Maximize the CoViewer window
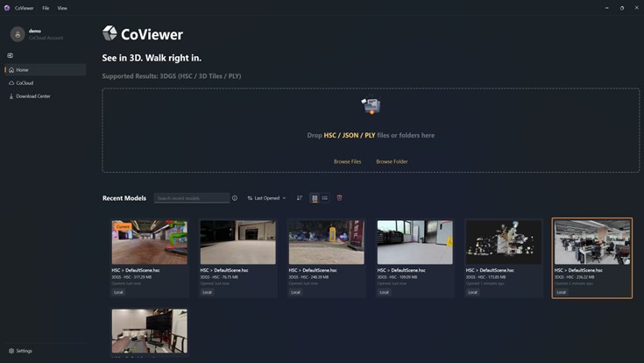 (x=622, y=8)
